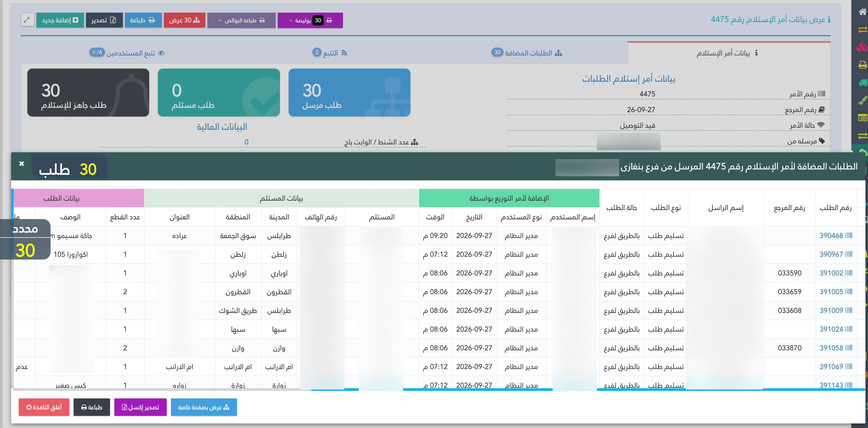
Task: Click the 0 طلب مستلم card
Action: tap(219, 93)
